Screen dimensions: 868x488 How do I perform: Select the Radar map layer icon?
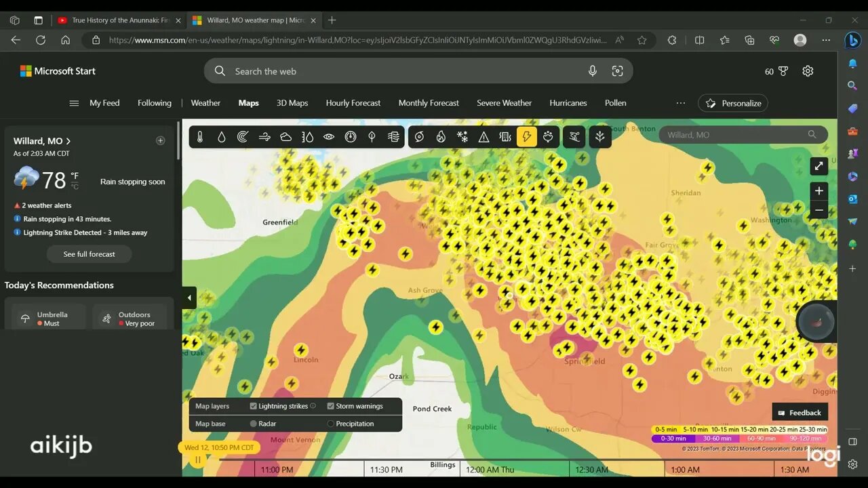(243, 137)
